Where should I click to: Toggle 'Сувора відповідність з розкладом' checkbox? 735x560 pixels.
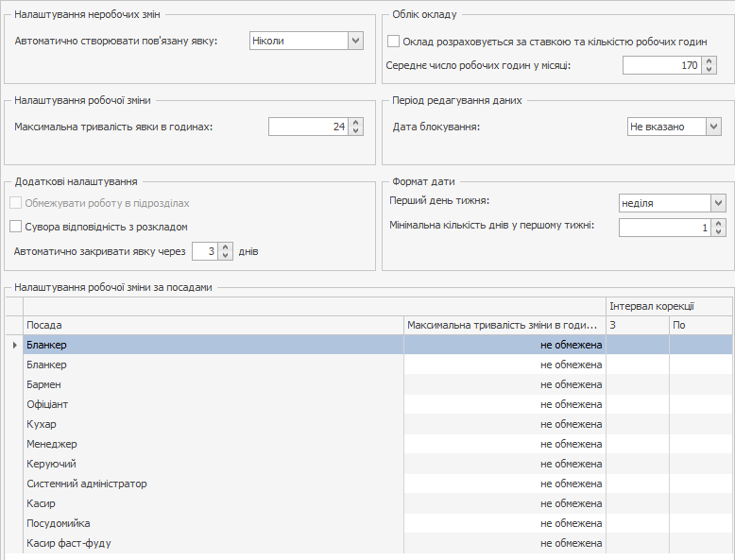(x=15, y=227)
